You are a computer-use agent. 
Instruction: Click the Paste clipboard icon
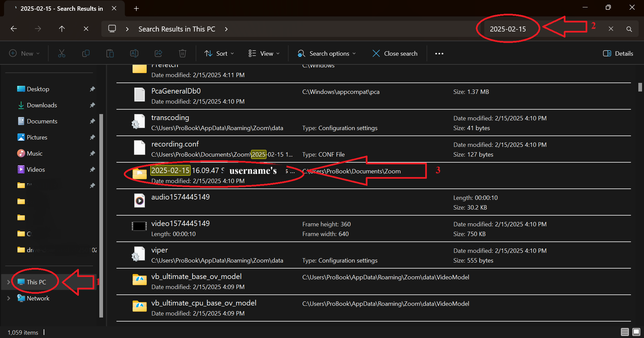(x=110, y=53)
